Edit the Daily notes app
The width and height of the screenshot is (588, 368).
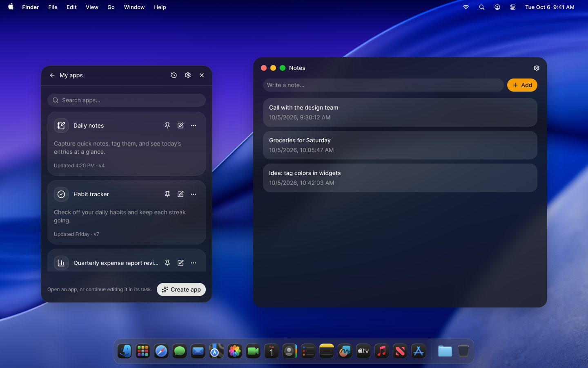[x=180, y=126]
